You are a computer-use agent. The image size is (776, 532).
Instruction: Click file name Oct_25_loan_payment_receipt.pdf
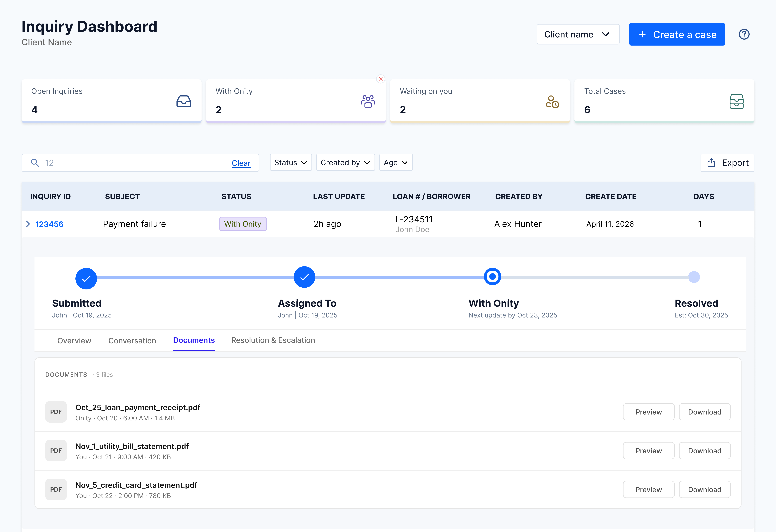coord(138,407)
